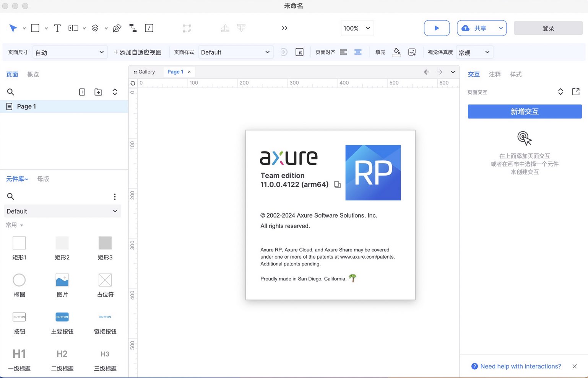The height and width of the screenshot is (378, 588).
Task: Click the 登录 login button
Action: point(548,28)
